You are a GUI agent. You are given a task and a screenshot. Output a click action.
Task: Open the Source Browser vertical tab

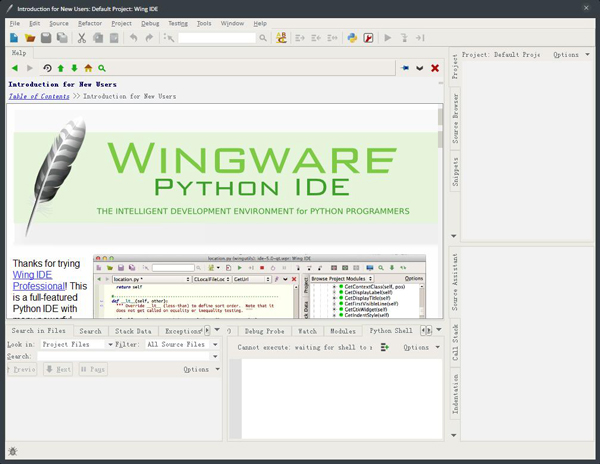pyautogui.click(x=455, y=119)
